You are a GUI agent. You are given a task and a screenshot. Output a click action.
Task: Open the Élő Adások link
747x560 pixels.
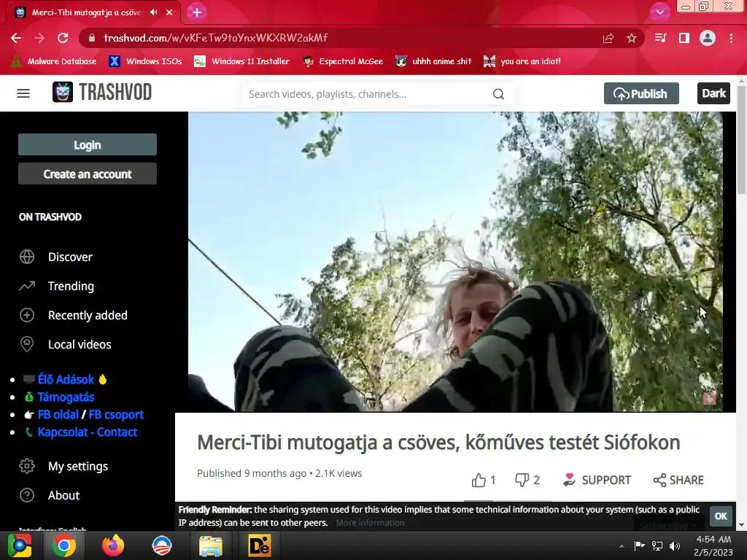(66, 379)
